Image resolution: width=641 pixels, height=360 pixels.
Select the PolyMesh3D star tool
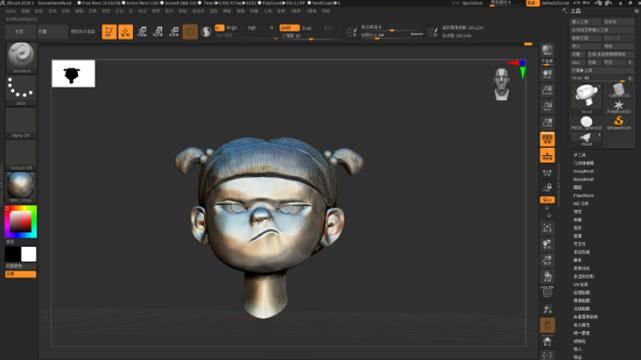619,106
